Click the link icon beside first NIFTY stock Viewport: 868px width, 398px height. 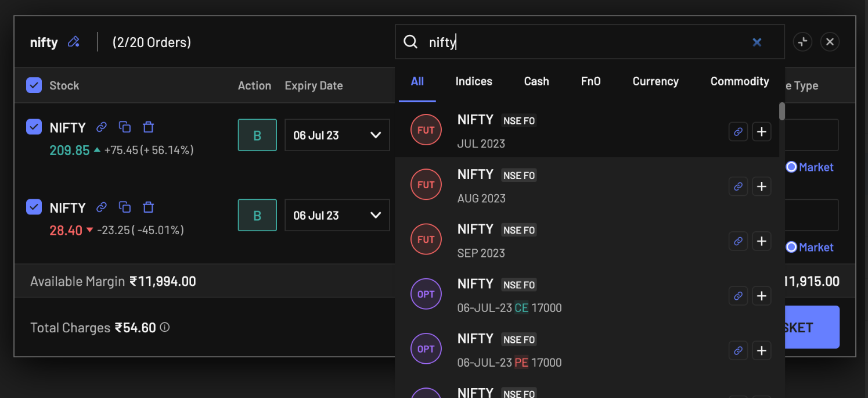(102, 127)
